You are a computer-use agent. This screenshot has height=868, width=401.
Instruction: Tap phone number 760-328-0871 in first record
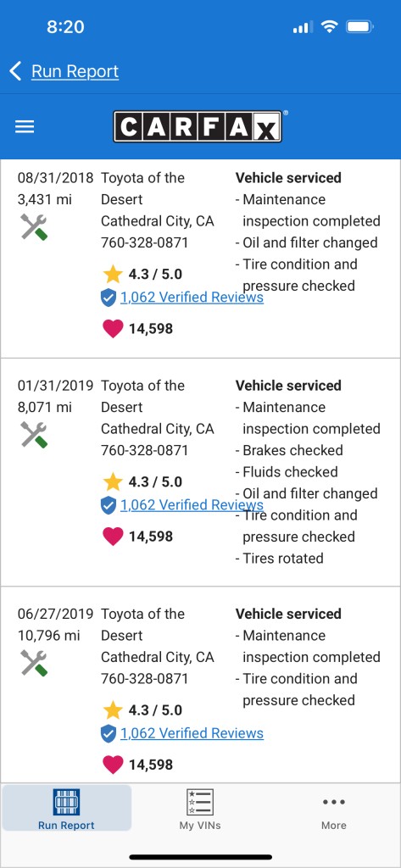click(x=145, y=242)
